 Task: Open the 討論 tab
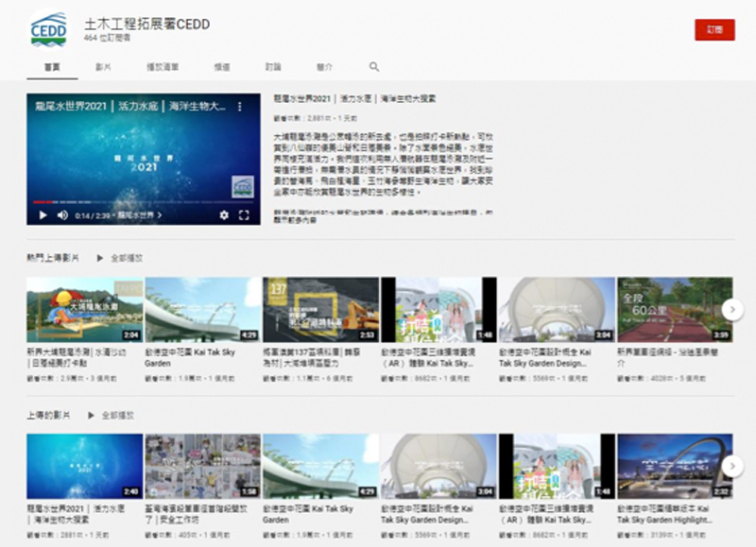tap(273, 67)
